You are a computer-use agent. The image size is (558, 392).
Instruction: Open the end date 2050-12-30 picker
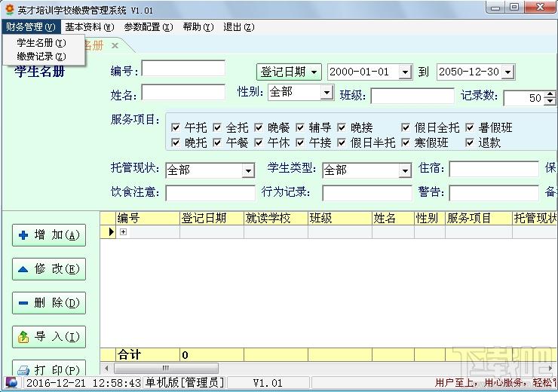(x=507, y=72)
